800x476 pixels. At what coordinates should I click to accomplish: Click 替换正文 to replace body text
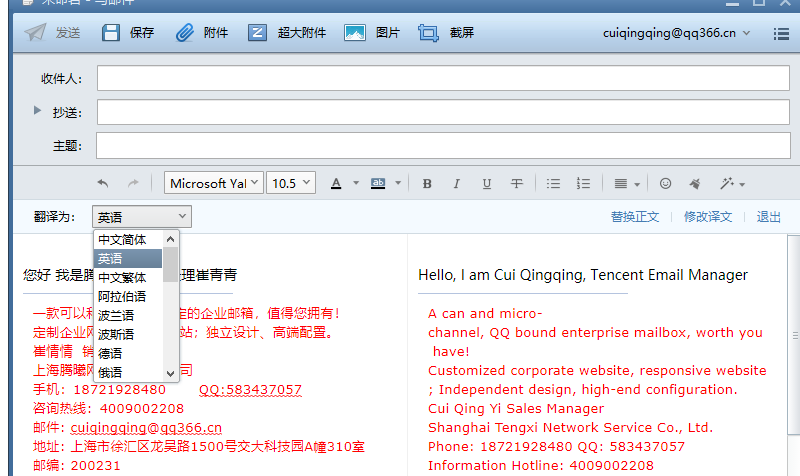635,217
